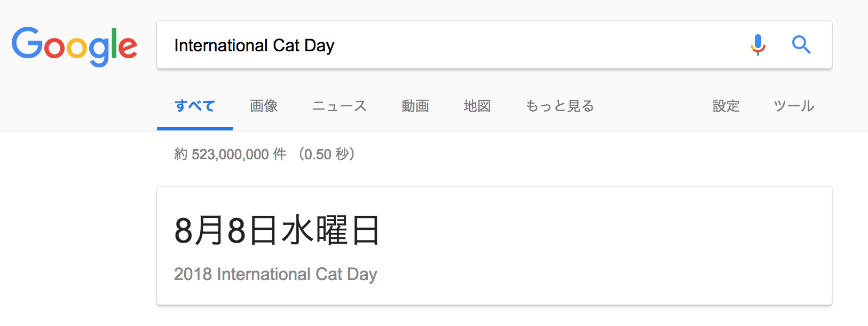Switch to the 画像 results tab
This screenshot has width=868, height=326.
coord(264,106)
